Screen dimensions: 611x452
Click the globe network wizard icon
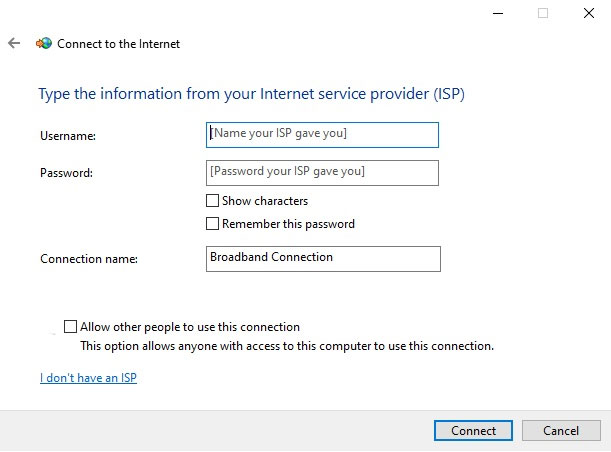pos(44,43)
